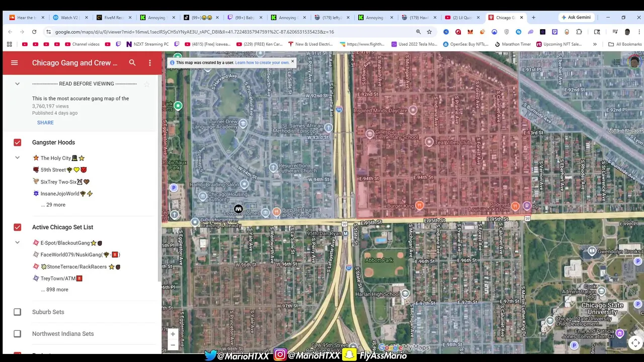
Task: Select SixTrey Two-Six list item
Action: point(61,182)
